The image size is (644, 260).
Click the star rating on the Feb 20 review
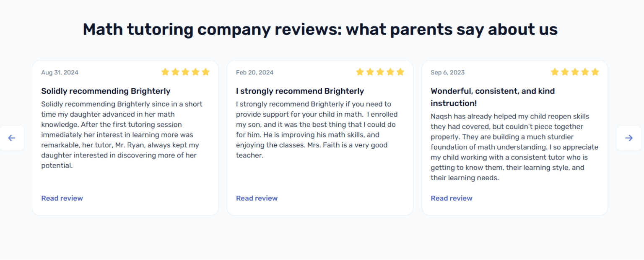pyautogui.click(x=380, y=72)
